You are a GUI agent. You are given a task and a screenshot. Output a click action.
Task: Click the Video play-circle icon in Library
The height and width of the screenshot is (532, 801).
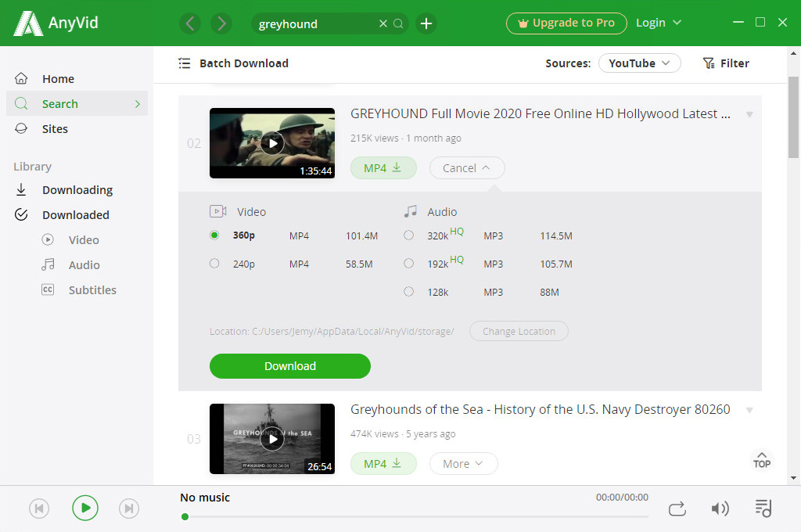click(48, 239)
